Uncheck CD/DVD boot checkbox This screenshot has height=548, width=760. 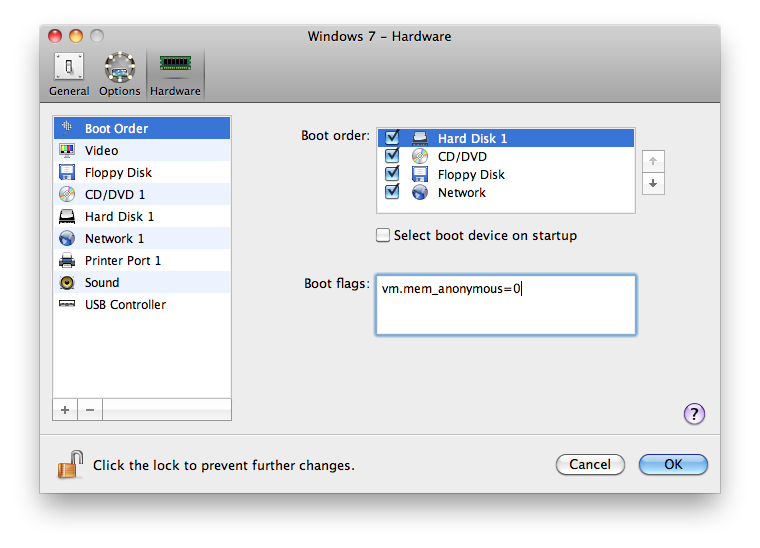(392, 156)
